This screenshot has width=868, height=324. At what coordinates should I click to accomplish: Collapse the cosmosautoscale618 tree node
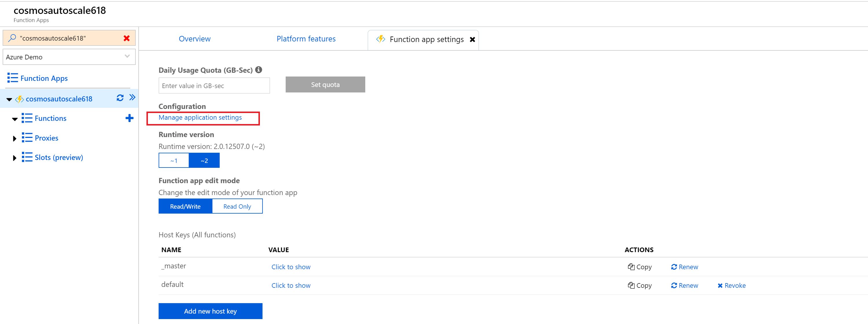10,99
